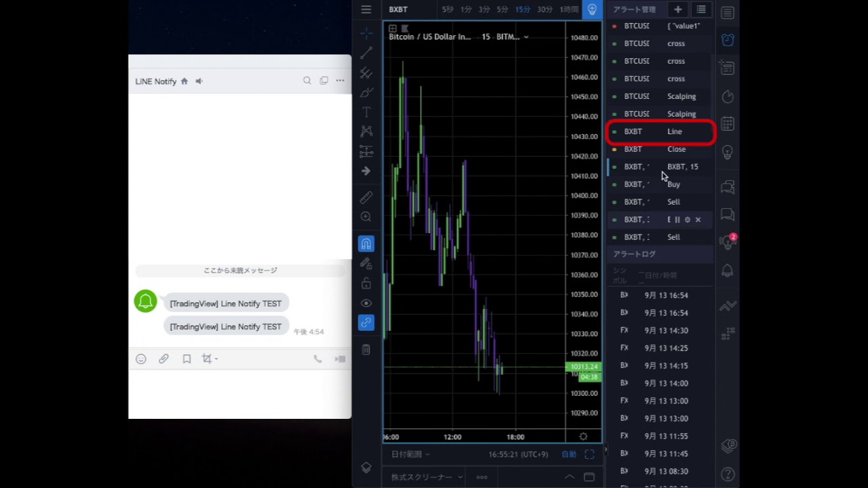Viewport: 868px width, 488px height.
Task: Switch chart to 5 minute interval
Action: click(x=502, y=9)
